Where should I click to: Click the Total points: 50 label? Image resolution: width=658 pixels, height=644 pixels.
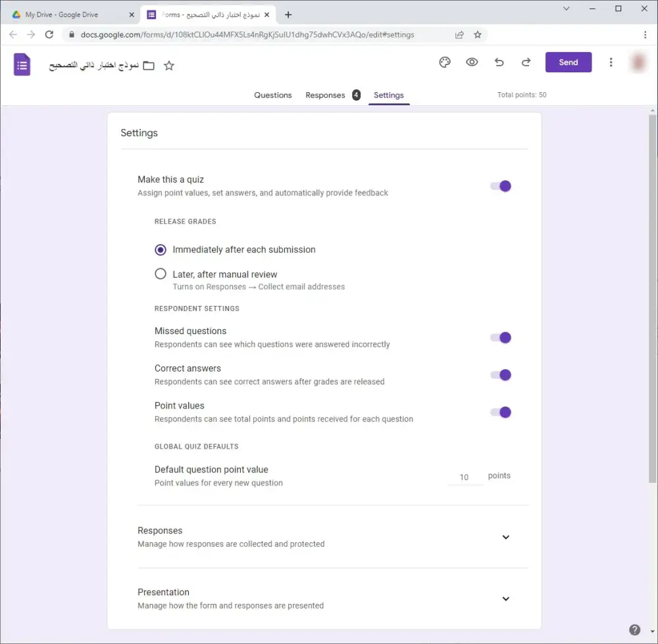click(x=522, y=95)
